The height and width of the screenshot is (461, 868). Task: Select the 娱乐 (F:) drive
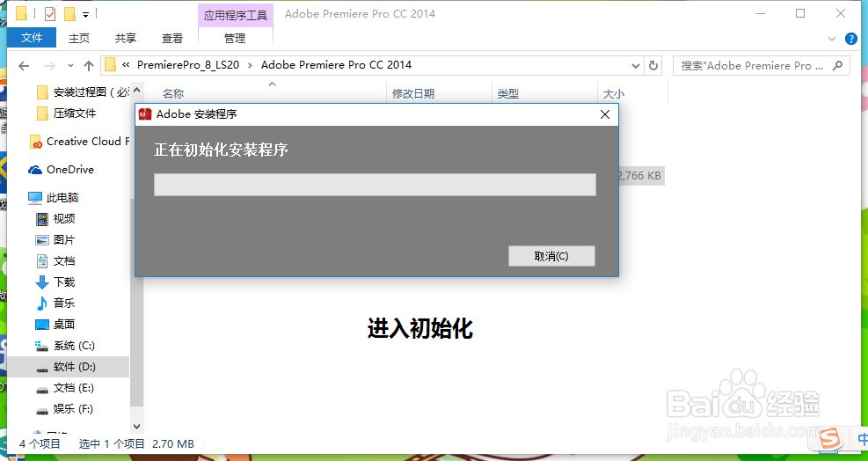pos(65,409)
